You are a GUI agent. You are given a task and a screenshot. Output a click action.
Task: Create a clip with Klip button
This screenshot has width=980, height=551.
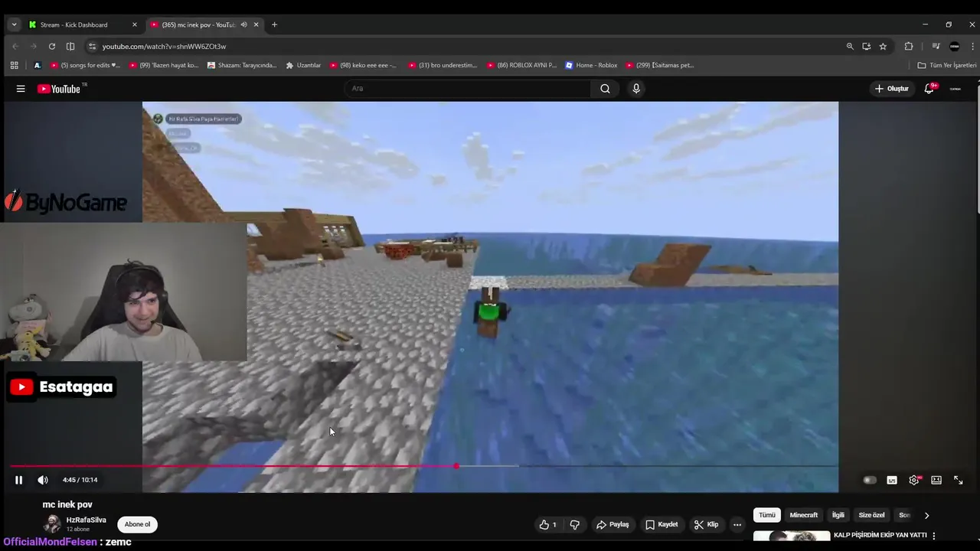tap(706, 524)
